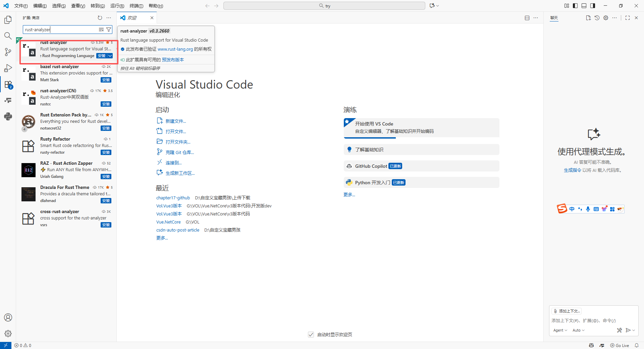Open recent chapter17-github folder
The image size is (644, 349).
(x=173, y=198)
